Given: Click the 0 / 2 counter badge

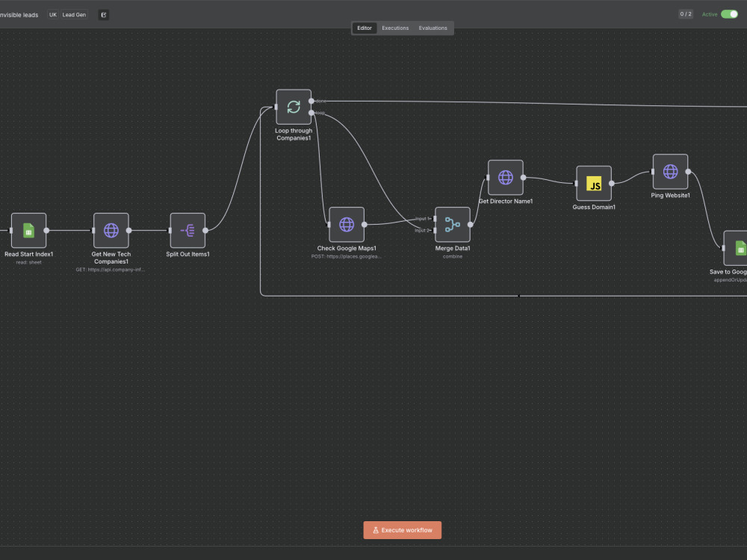Looking at the screenshot, I should 686,14.
